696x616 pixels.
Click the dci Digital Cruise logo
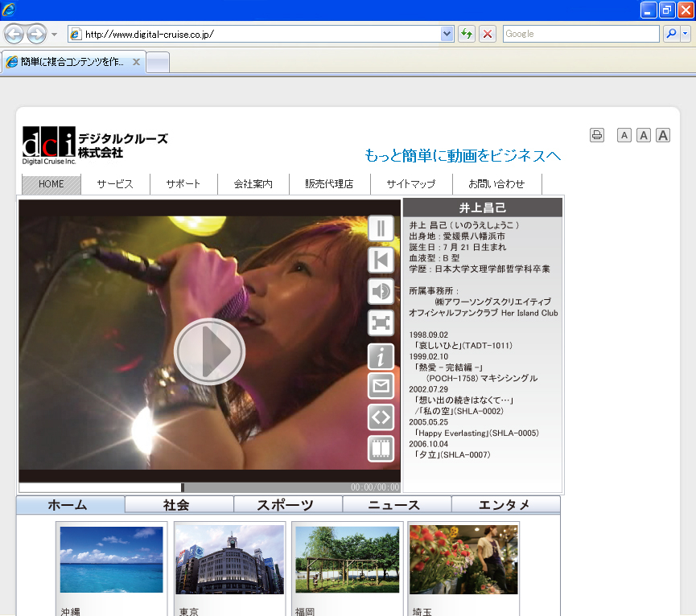(x=95, y=146)
